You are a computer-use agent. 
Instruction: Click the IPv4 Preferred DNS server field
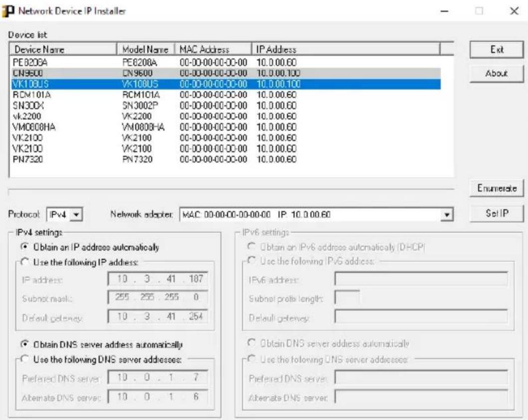point(158,377)
